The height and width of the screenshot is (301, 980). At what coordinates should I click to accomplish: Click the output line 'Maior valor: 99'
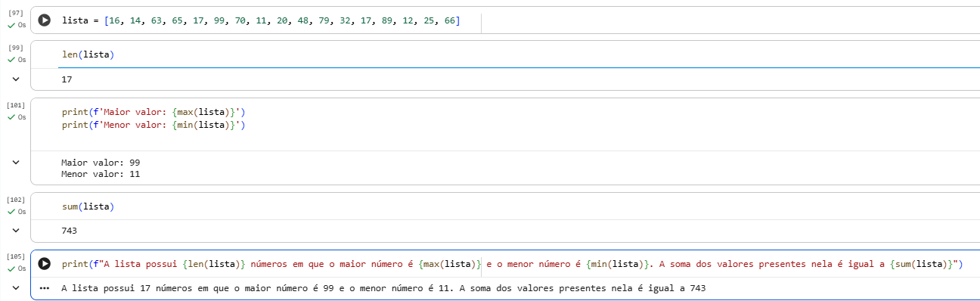(101, 163)
